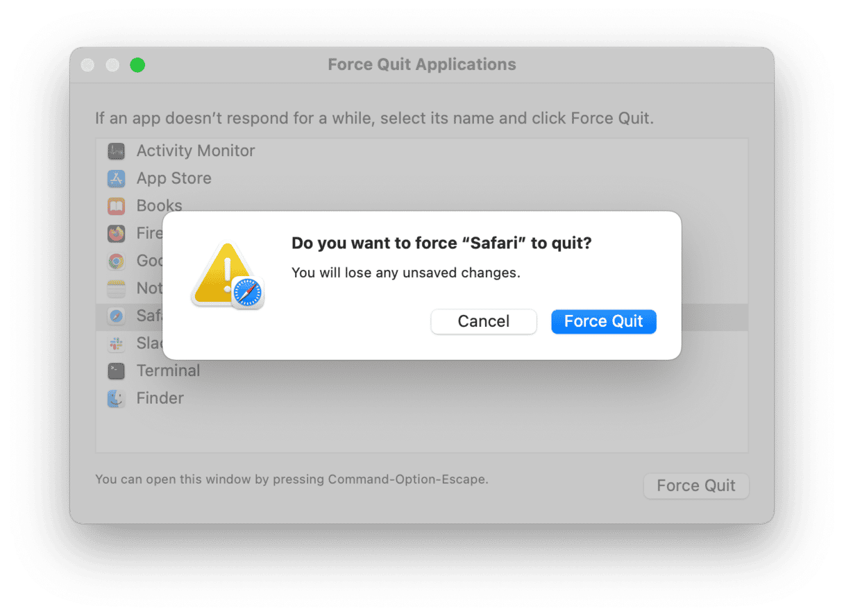Select the Slack icon in the list

pos(116,343)
